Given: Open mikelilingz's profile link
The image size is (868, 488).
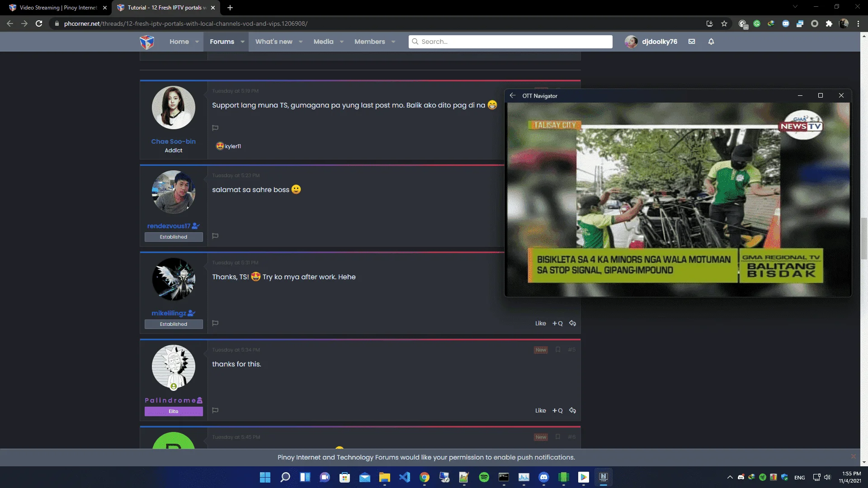Looking at the screenshot, I should click(169, 313).
